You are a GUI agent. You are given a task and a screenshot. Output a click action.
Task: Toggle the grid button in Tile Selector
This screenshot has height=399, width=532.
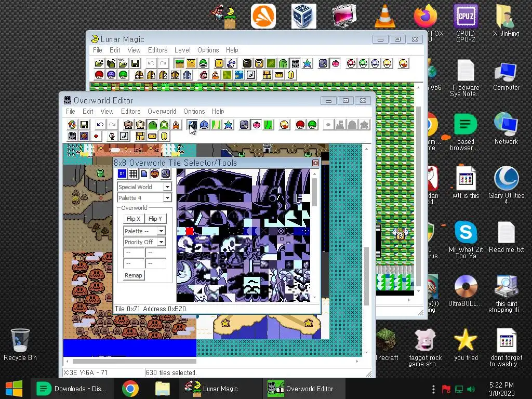pyautogui.click(x=133, y=174)
